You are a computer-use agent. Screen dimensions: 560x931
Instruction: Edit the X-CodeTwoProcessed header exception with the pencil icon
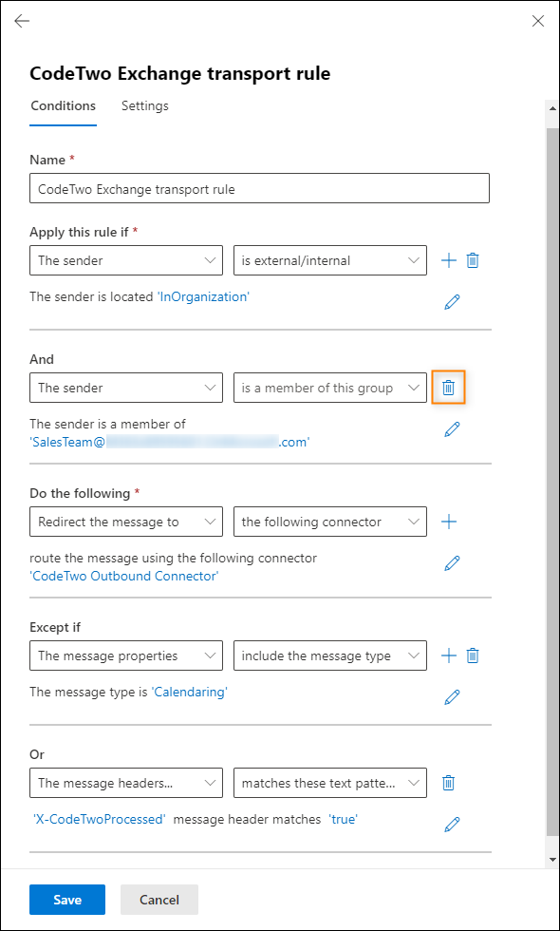click(x=452, y=825)
